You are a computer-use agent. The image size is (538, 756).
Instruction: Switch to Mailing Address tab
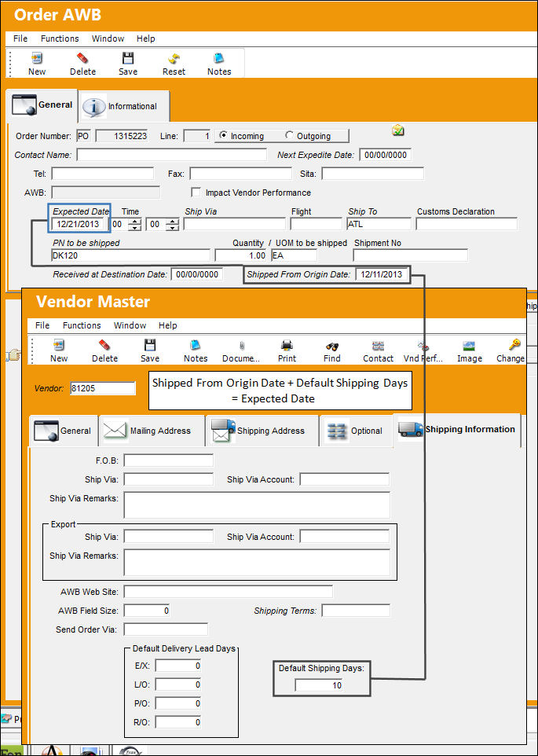click(152, 431)
